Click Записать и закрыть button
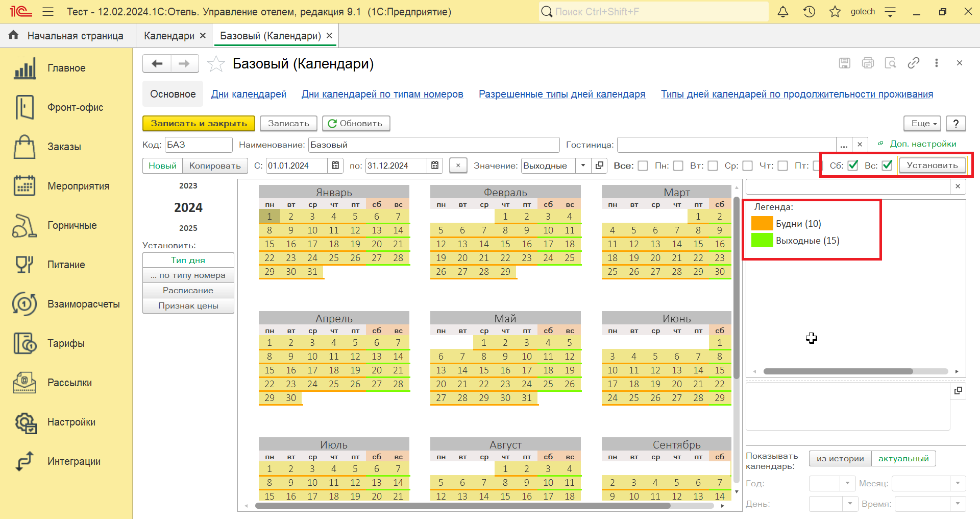980x519 pixels. coord(199,124)
